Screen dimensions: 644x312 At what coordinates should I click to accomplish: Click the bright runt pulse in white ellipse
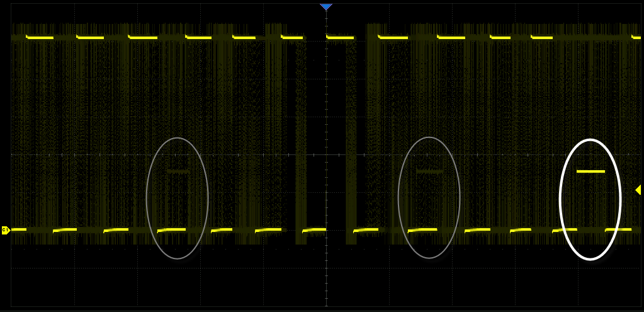tap(590, 171)
